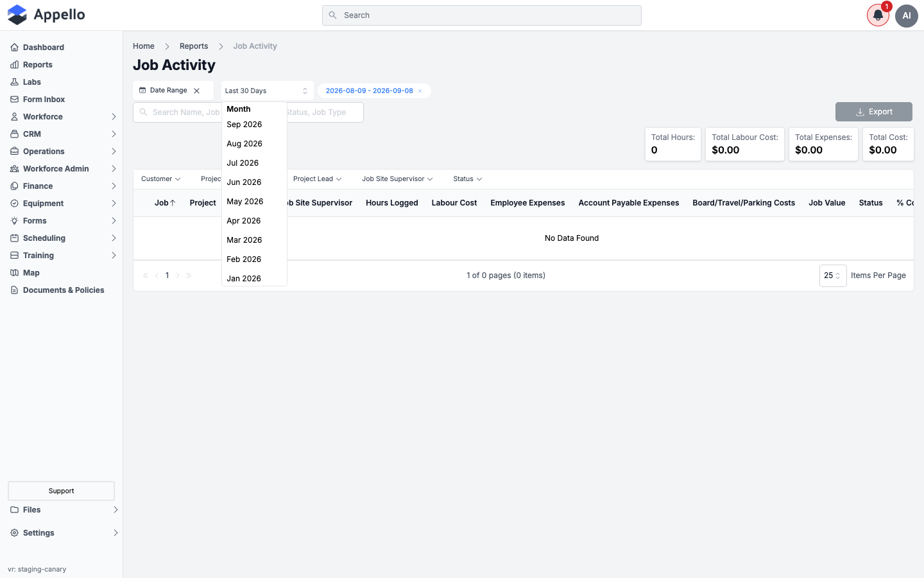The width and height of the screenshot is (924, 578).
Task: Jump to the first page arrow
Action: [x=146, y=276]
